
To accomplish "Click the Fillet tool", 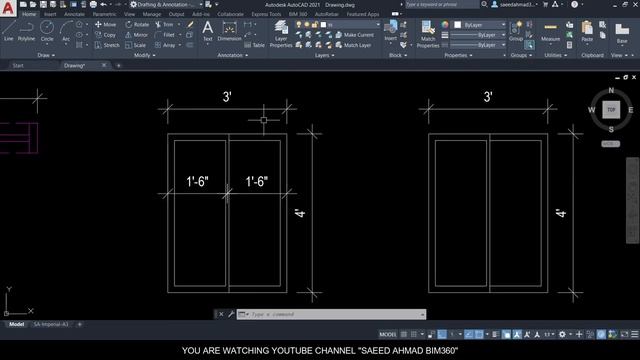I will (165, 35).
